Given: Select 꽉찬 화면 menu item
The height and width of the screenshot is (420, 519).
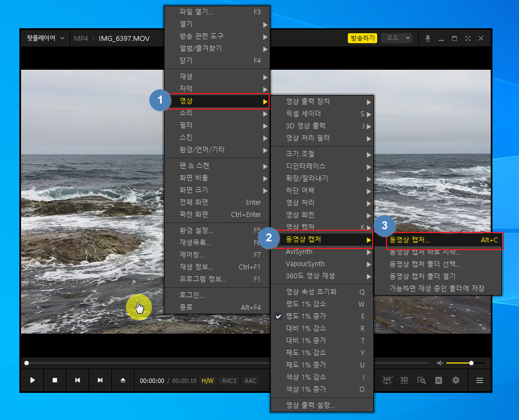Looking at the screenshot, I should (217, 215).
